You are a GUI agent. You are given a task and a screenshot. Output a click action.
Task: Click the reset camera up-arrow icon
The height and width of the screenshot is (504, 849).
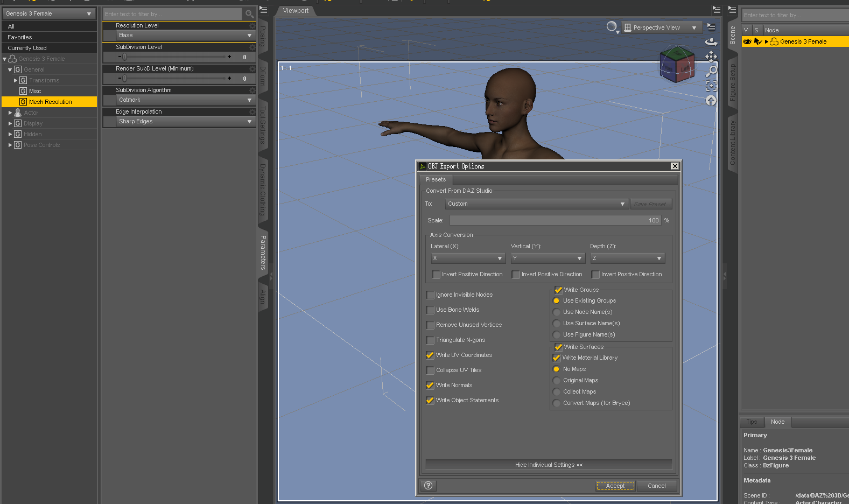[x=711, y=101]
